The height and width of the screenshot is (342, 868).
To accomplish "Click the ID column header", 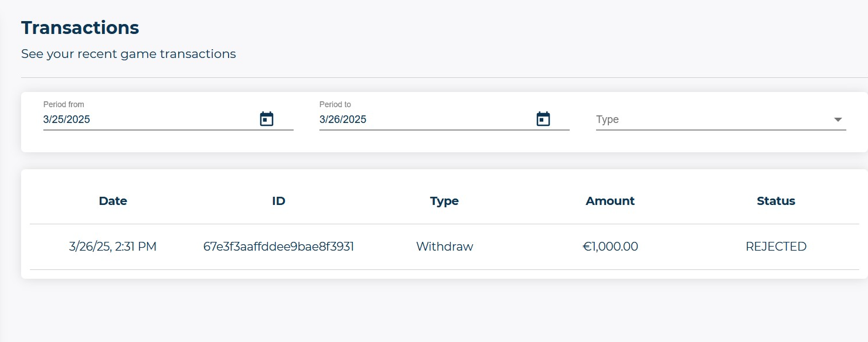I will click(278, 201).
